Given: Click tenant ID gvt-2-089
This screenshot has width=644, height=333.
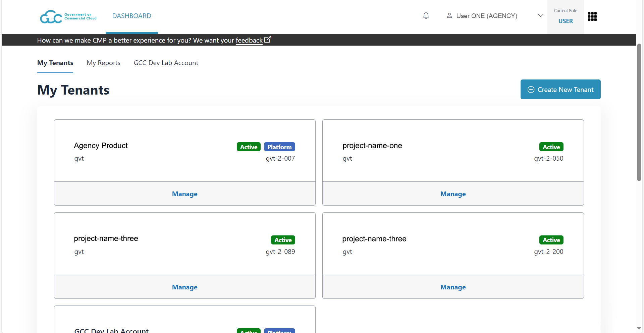Looking at the screenshot, I should (280, 252).
